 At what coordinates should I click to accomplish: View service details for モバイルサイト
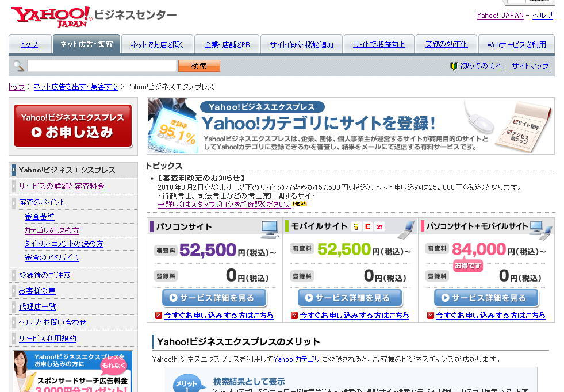350,298
